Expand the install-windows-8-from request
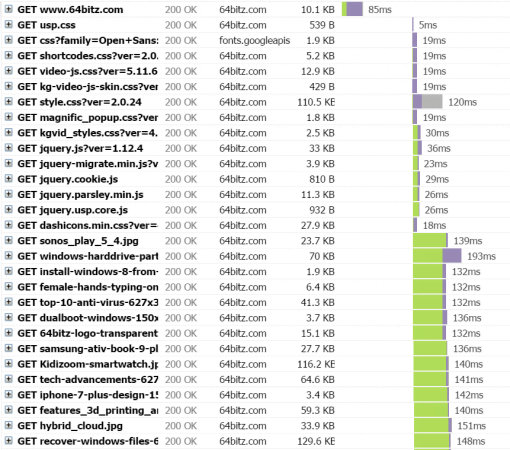The height and width of the screenshot is (450, 510). click(x=9, y=271)
